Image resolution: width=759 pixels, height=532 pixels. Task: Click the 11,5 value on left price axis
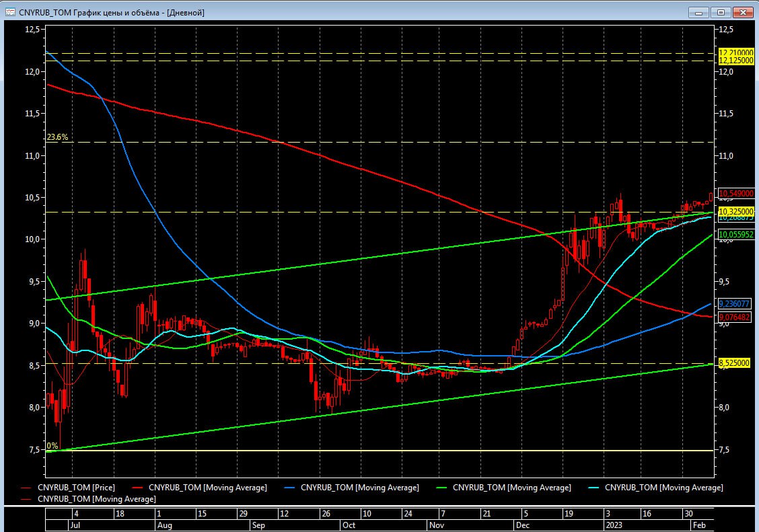(32, 113)
